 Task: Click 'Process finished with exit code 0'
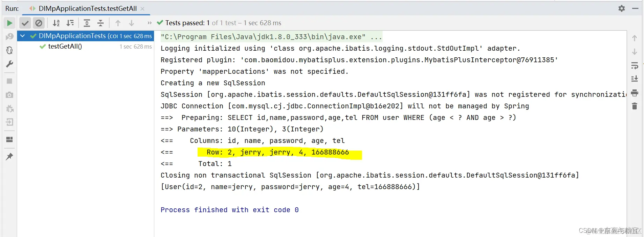point(230,210)
